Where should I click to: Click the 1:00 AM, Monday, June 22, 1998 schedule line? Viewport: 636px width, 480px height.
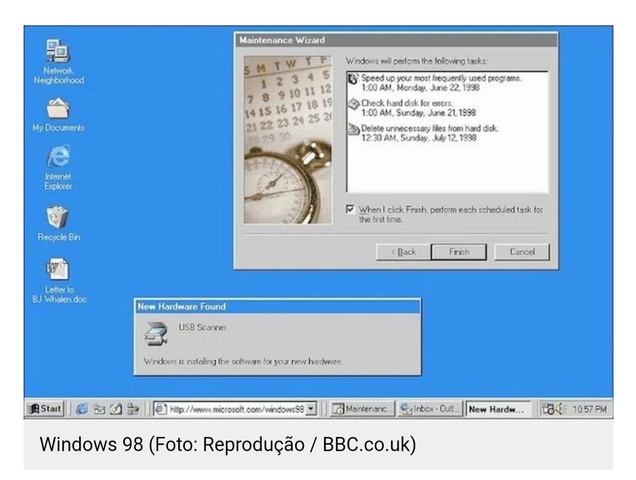(x=420, y=88)
